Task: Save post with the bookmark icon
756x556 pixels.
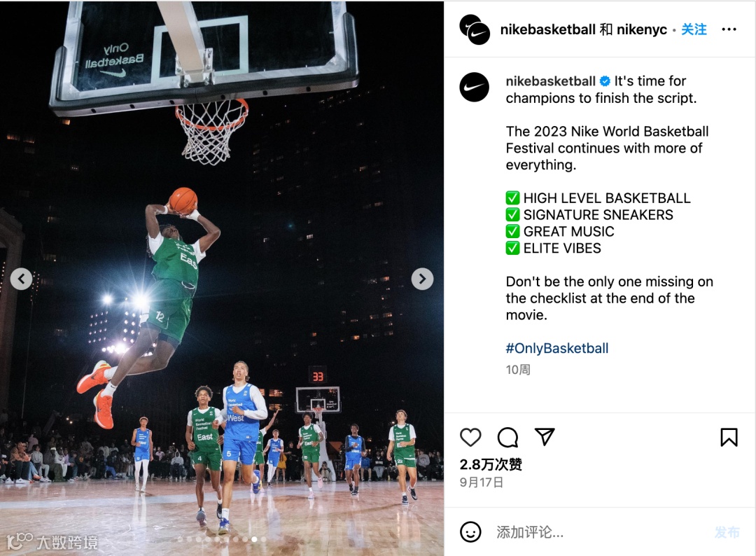Action: [x=729, y=438]
